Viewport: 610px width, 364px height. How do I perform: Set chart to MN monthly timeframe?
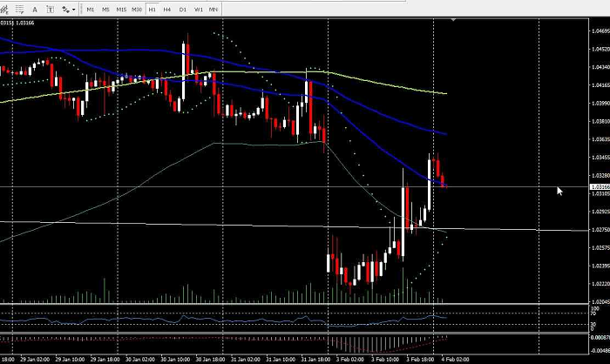(213, 9)
